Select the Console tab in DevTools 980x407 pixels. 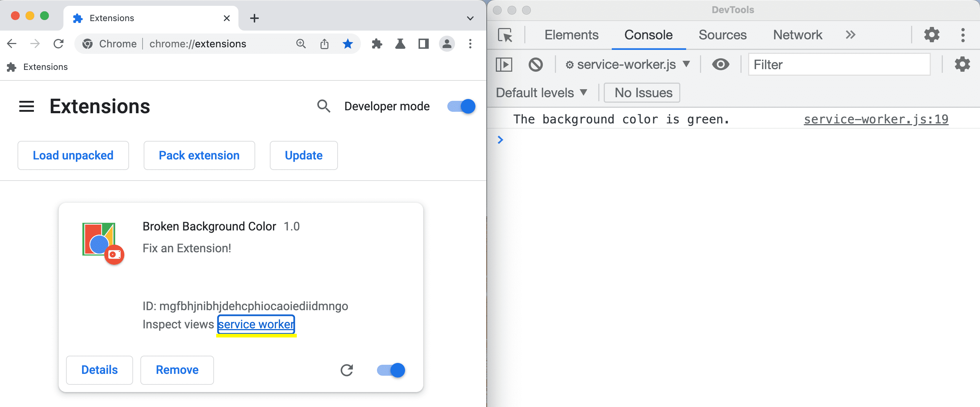coord(649,34)
